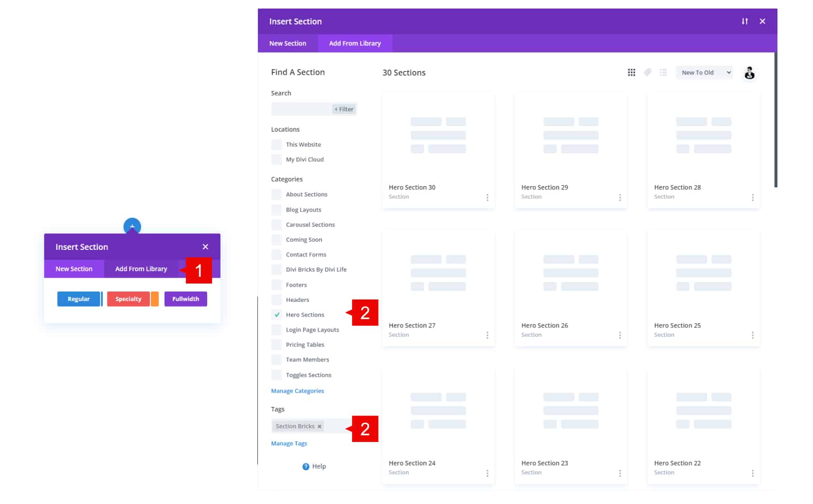Click the sort arrows icon in header
Viewport: 813px width, 504px height.
744,21
